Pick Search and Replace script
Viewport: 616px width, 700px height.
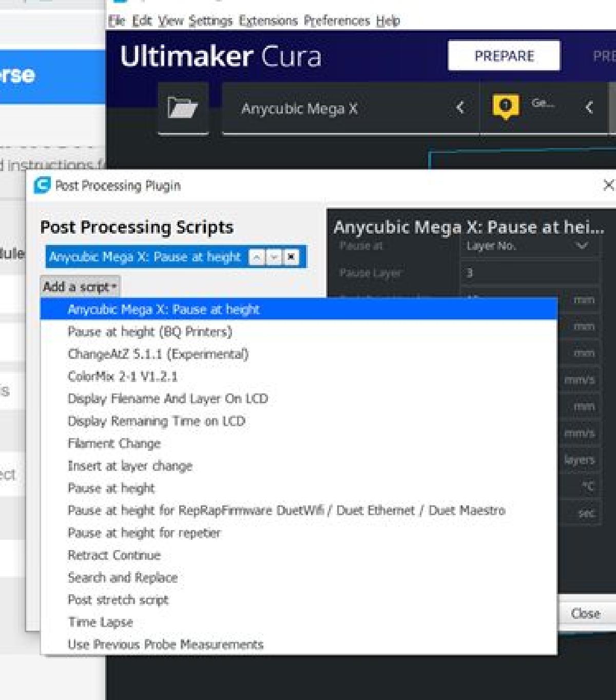click(x=122, y=577)
